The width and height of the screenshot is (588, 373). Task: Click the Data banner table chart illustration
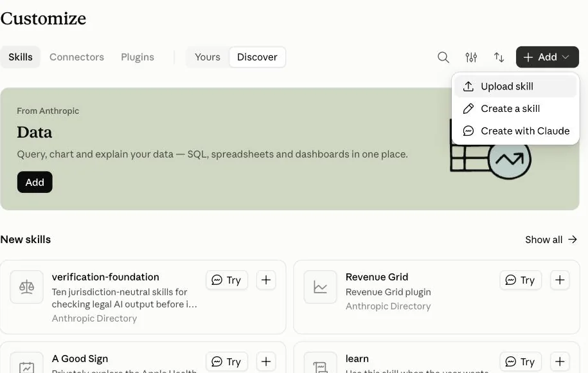pyautogui.click(x=490, y=149)
